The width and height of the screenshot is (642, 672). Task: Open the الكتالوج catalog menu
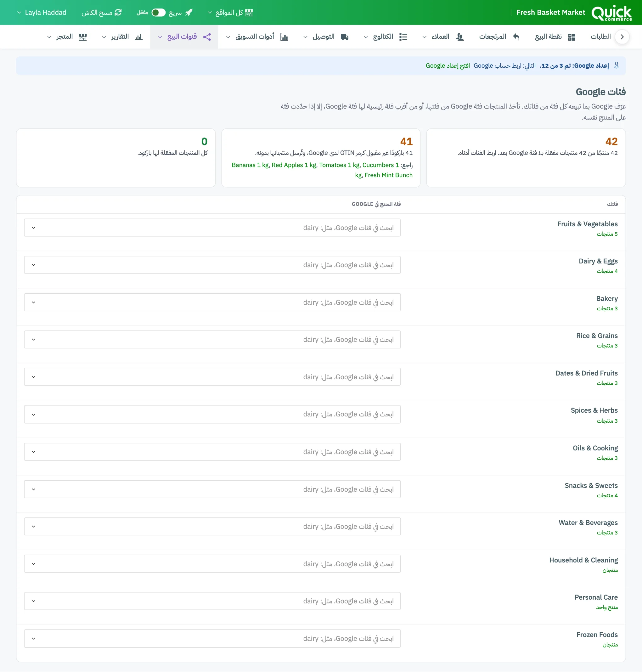click(x=385, y=37)
